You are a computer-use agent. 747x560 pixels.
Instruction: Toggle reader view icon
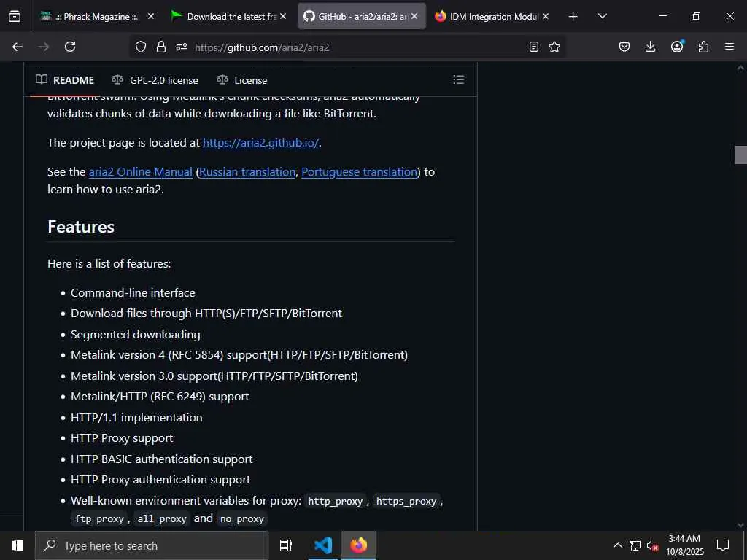click(534, 47)
